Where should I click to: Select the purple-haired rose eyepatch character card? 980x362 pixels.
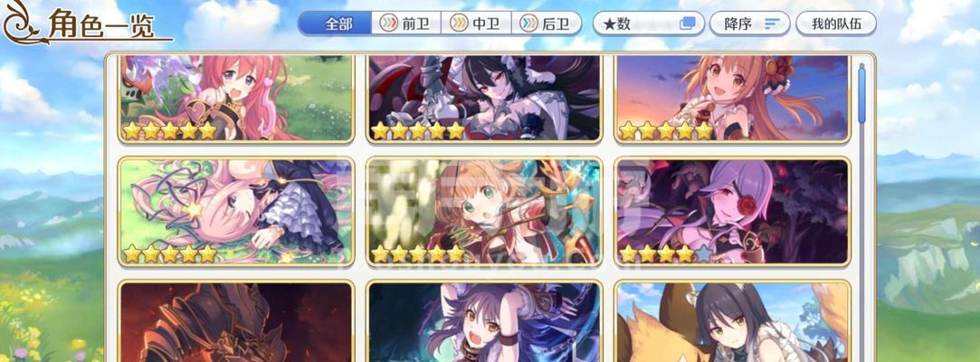coord(732,212)
